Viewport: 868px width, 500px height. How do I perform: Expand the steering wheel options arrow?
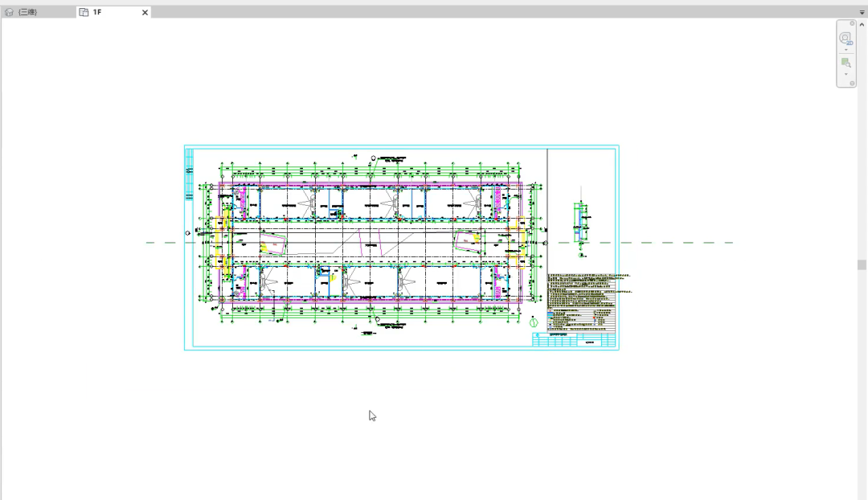click(845, 50)
